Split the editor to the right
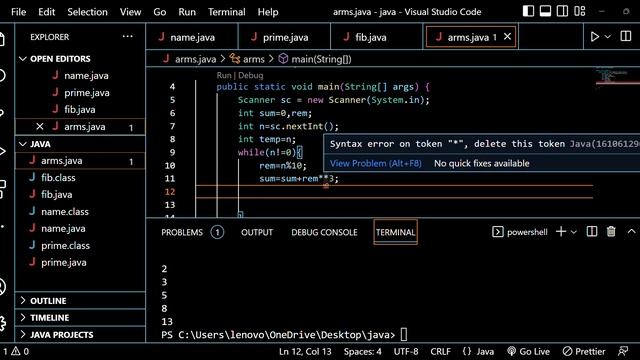The width and height of the screenshot is (640, 360). [x=626, y=37]
